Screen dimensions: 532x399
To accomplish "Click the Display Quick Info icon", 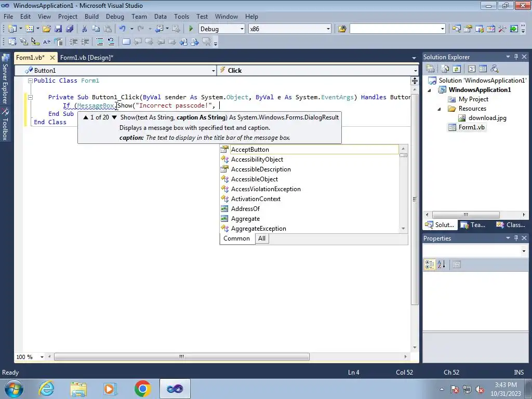I will coord(35,42).
